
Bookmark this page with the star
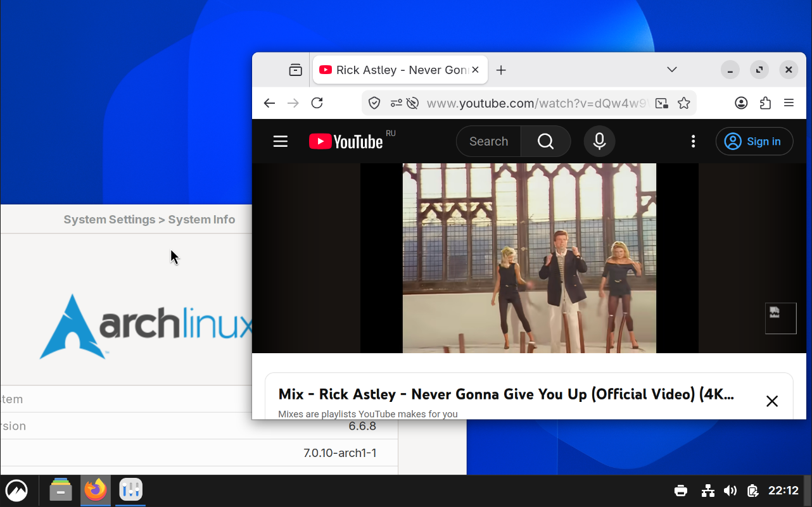tap(684, 103)
